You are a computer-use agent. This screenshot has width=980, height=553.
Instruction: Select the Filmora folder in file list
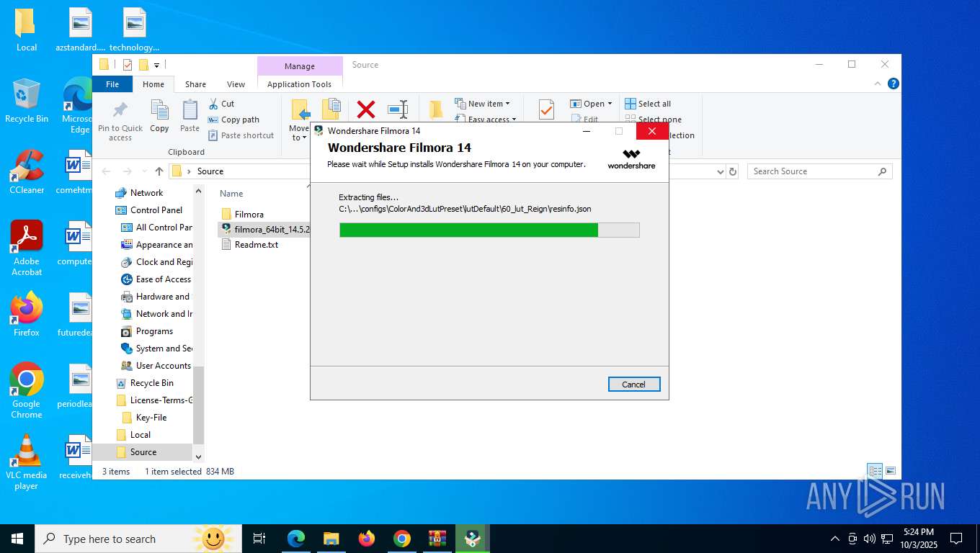[x=249, y=215]
